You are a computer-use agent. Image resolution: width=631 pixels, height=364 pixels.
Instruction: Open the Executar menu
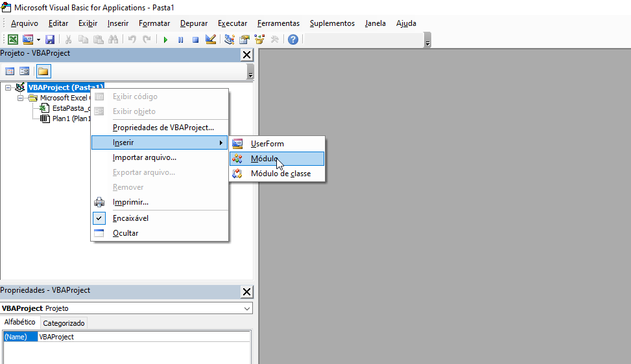[233, 23]
